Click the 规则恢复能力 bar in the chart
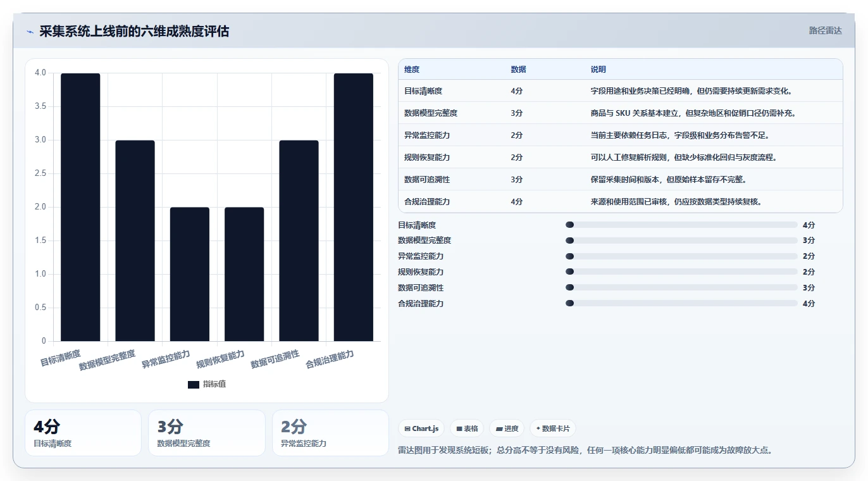 [x=244, y=274]
